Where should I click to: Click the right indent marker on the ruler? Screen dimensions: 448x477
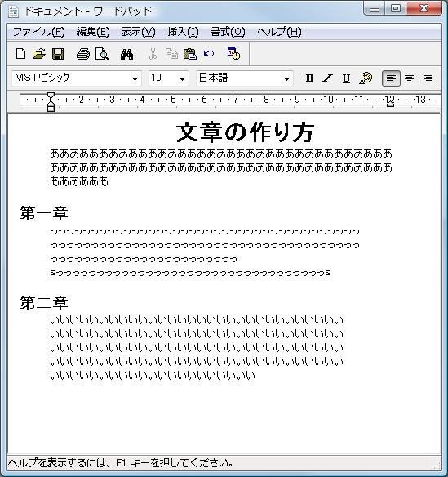pos(390,103)
